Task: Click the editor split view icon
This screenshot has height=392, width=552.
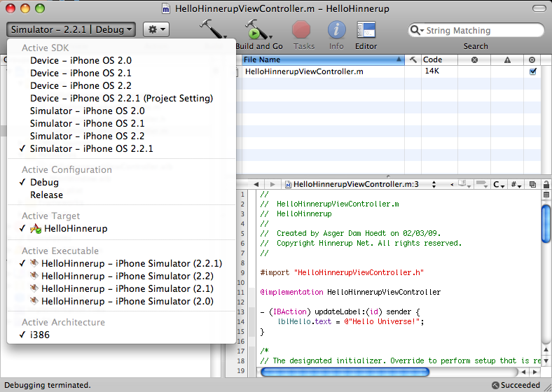Action: [x=546, y=195]
